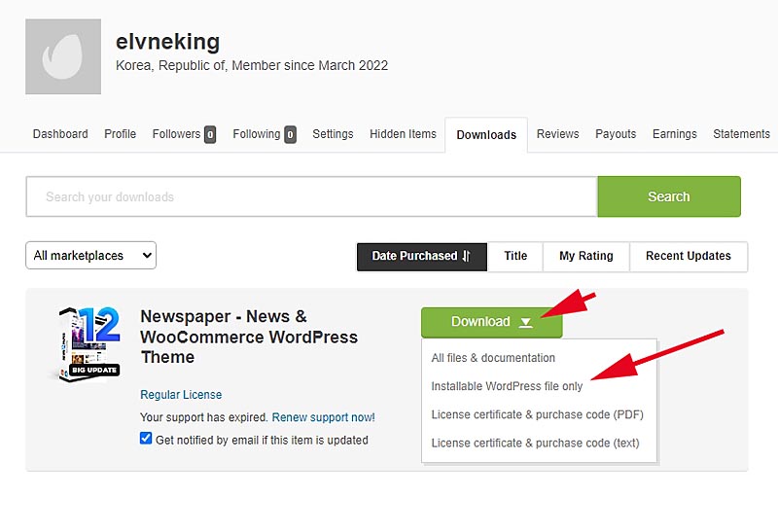
Task: Sort downloads by My Rating
Action: click(x=586, y=256)
